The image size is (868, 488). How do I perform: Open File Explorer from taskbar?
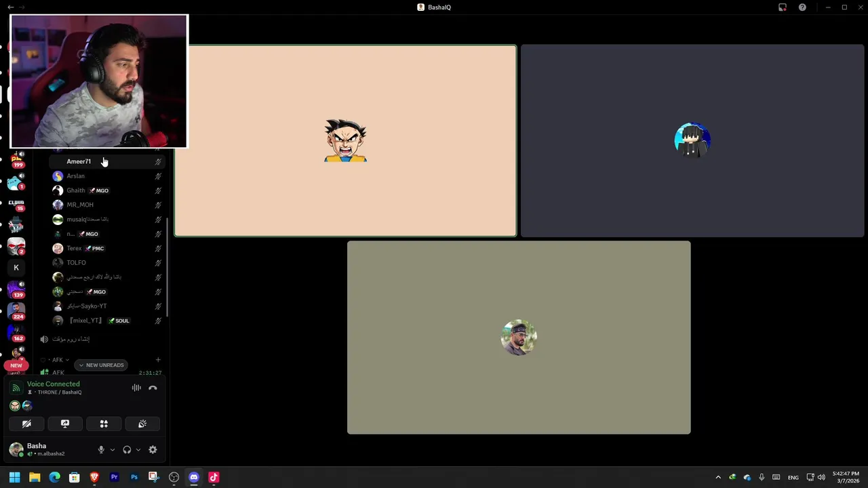35,477
